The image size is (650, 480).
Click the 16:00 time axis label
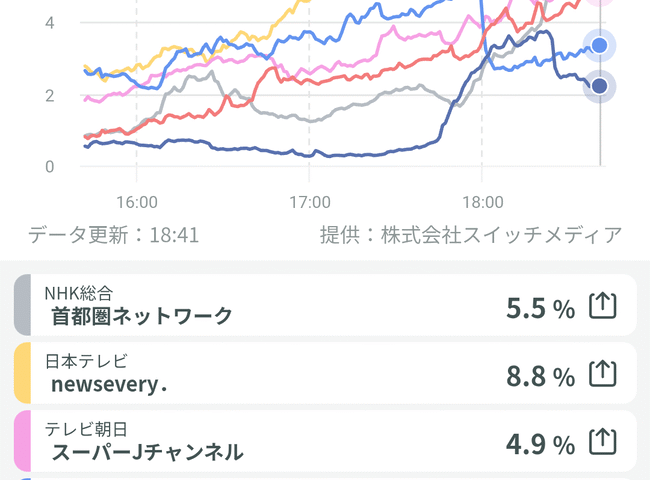point(136,201)
